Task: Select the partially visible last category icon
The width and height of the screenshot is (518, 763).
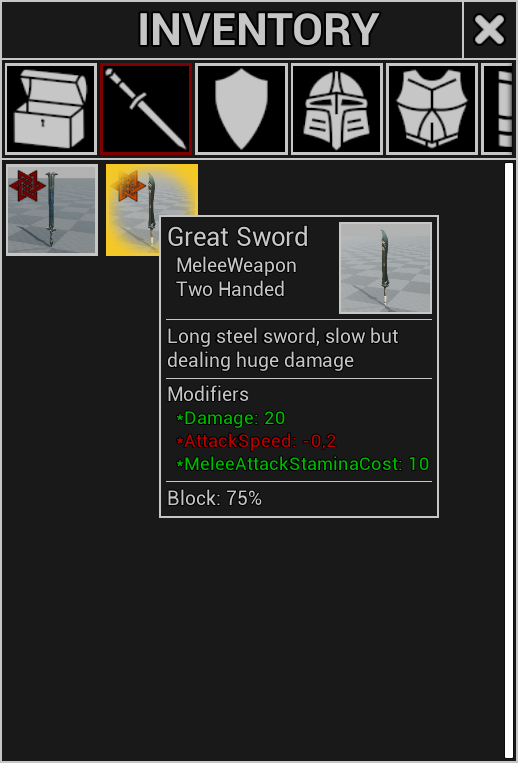Action: coord(498,109)
